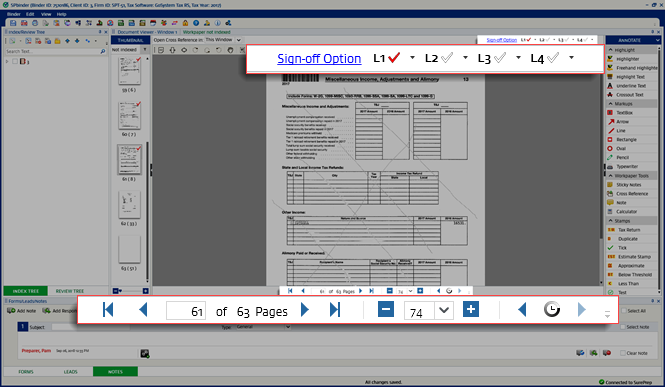Open the Binder menu
Viewport: 665px width, 387px height.
pos(14,14)
